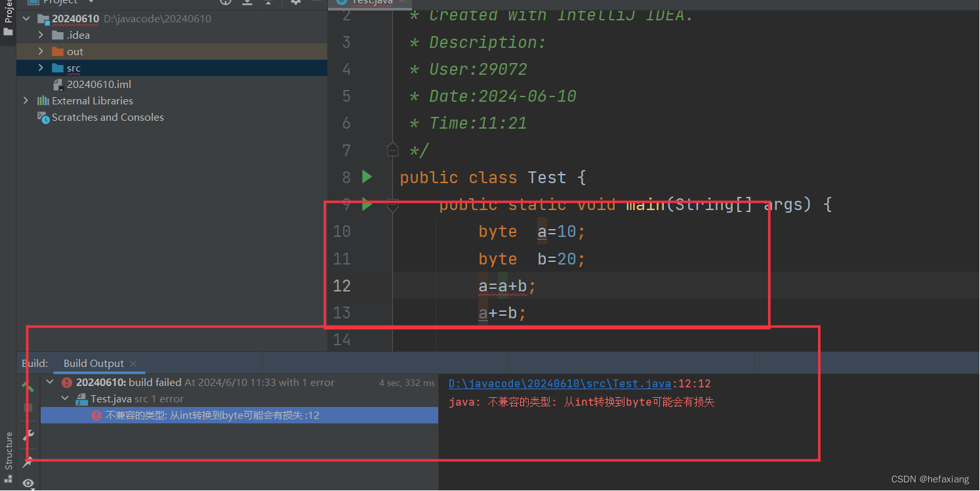The height and width of the screenshot is (491, 980).
Task: Toggle the inspection eye icon at bottom left
Action: [x=28, y=483]
